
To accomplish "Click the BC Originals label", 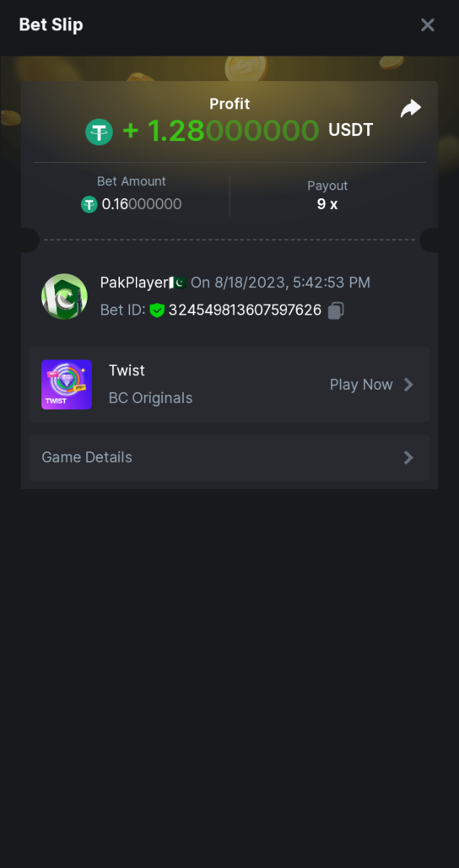I will (150, 398).
